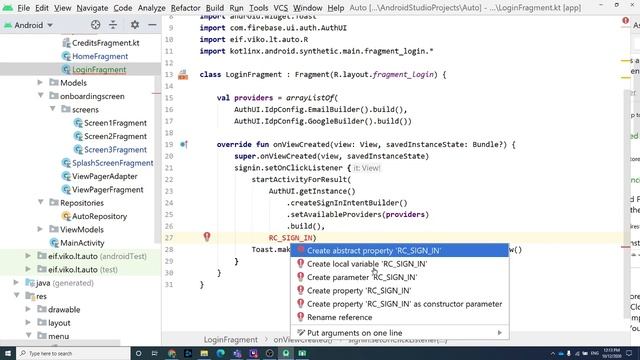Viewport: 640px width, 360px height.
Task: Open Project panel settings gear
Action: [135, 25]
